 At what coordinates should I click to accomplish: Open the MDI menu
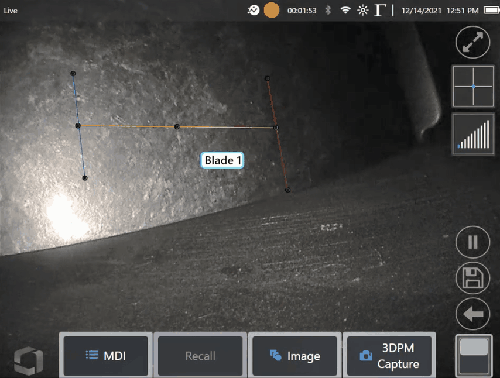point(106,356)
